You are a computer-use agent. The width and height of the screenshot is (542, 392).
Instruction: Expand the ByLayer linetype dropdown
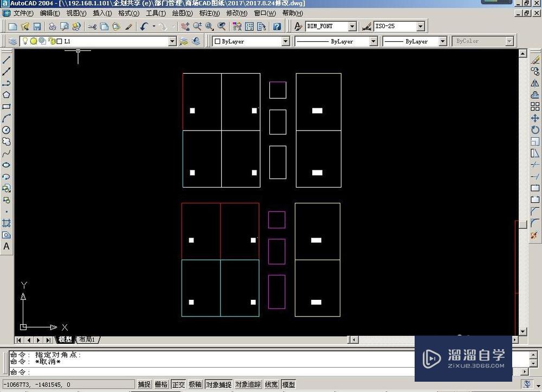coord(373,42)
